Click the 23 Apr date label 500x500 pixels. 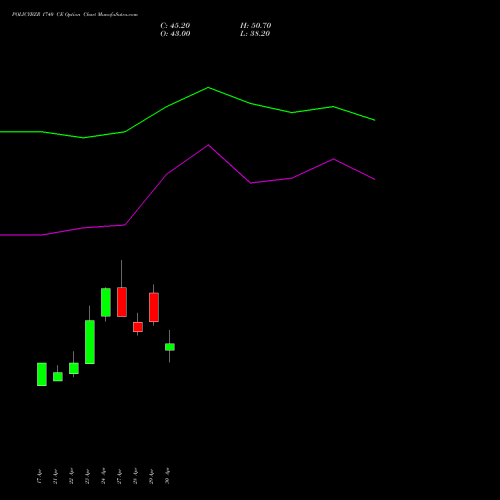pos(88,476)
